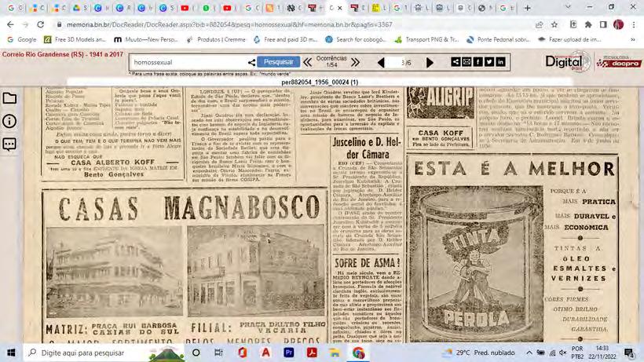Open Adobe Acrobat from the taskbar
Viewport: 644px width, 362px height.
pos(312,353)
